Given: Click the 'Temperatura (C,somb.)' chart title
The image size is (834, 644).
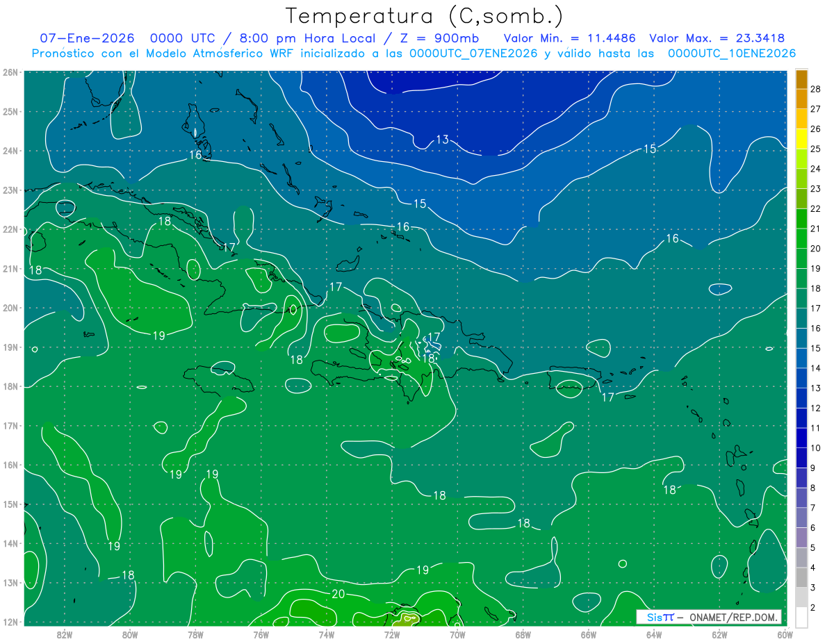Looking at the screenshot, I should [425, 17].
